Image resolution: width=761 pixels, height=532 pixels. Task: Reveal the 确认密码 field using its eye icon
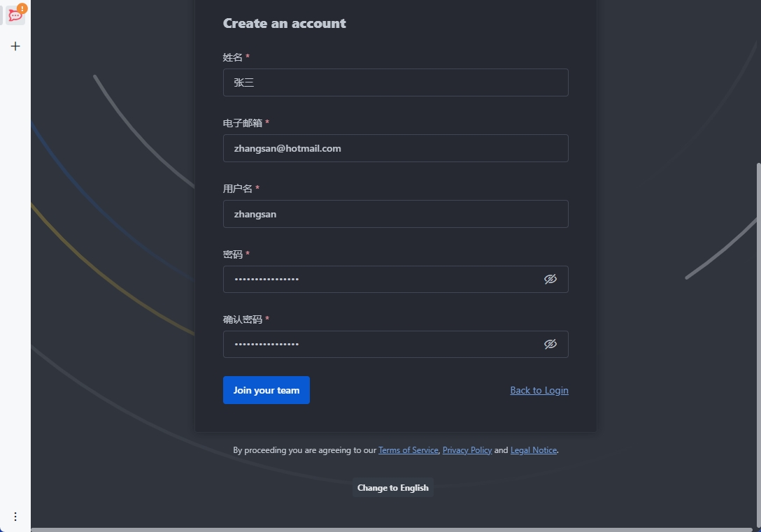[x=550, y=344]
